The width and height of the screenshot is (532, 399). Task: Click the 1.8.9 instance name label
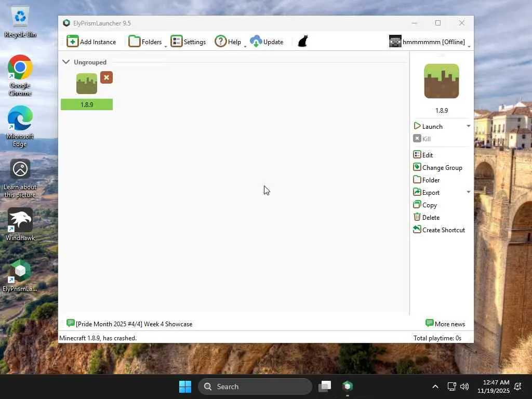[87, 104]
